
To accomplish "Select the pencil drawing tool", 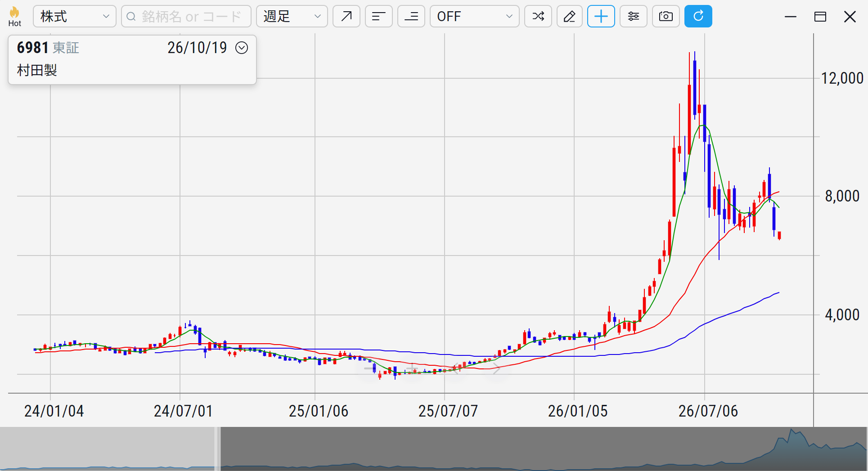I will (570, 17).
